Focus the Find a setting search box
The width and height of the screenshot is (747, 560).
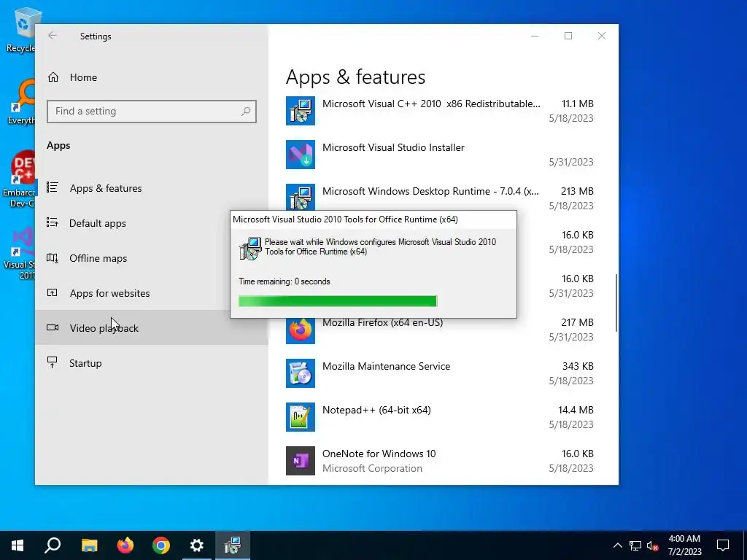152,112
